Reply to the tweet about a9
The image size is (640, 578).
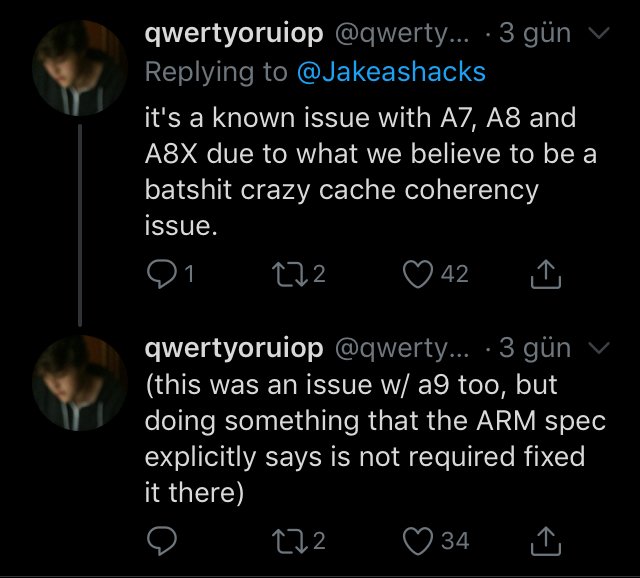[x=160, y=541]
